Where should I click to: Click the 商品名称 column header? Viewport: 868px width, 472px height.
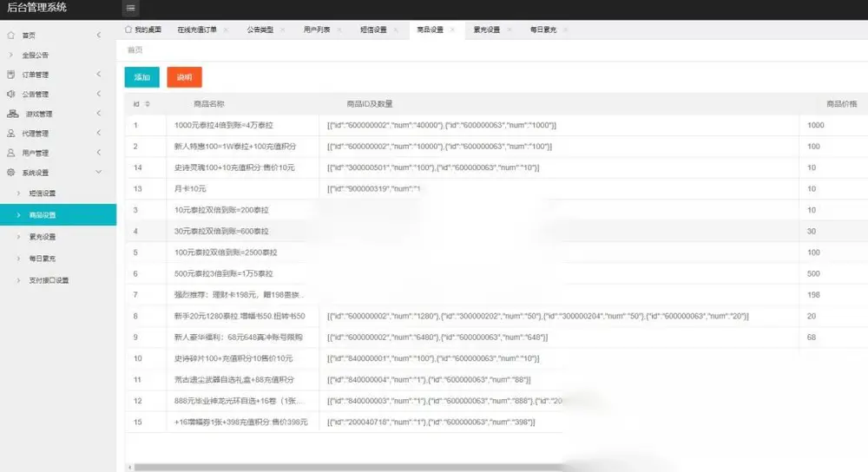tap(208, 104)
